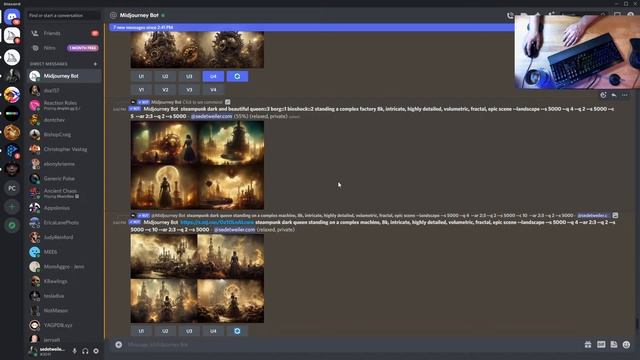Viewport: 640px width, 360px height.
Task: Open the golden orange server icon
Action: coord(12,132)
